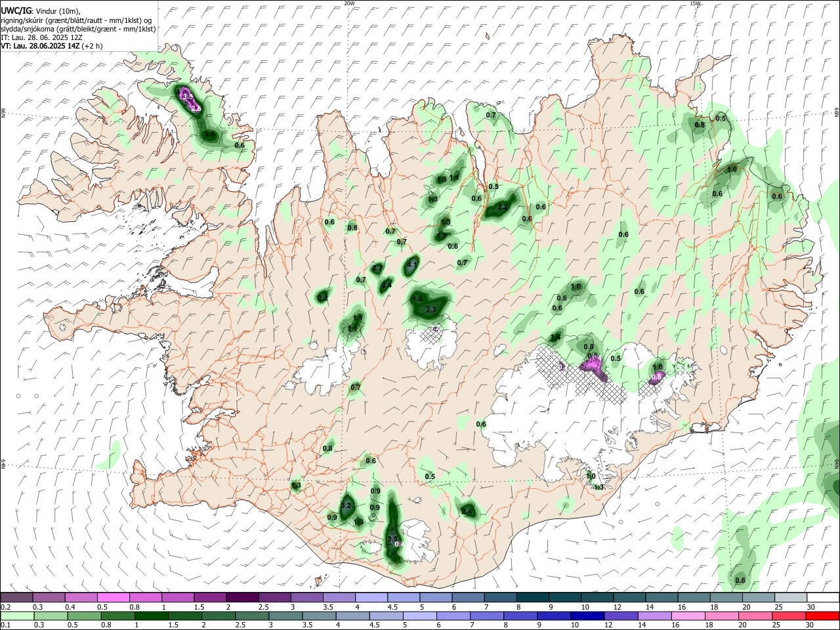The width and height of the screenshot is (840, 630).
Task: Pick lower rain scale swatch labeled 14
Action: [654, 616]
